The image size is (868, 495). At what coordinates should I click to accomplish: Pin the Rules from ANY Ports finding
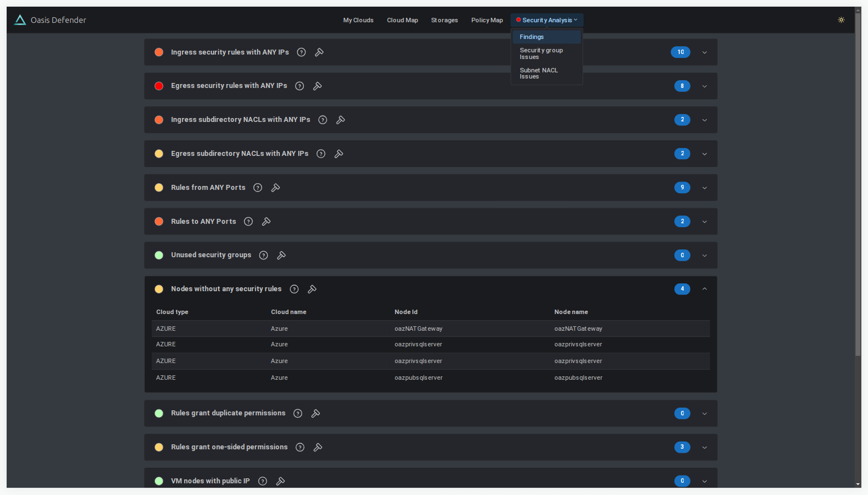[x=275, y=188]
